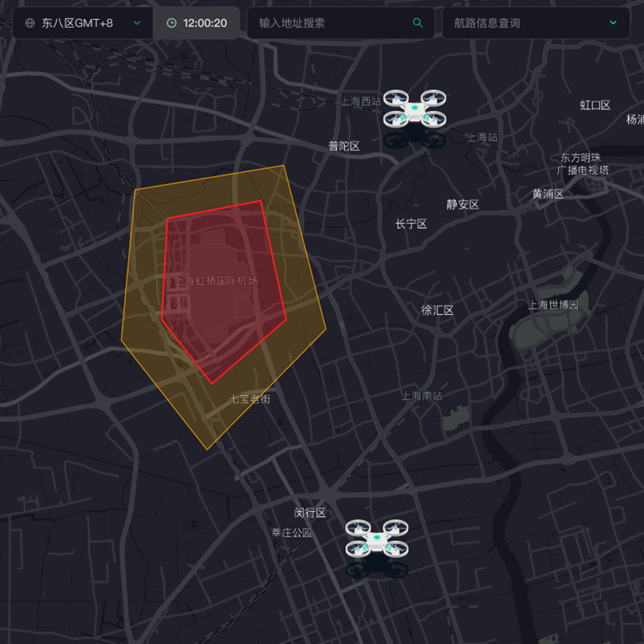Viewport: 644px width, 644px height.
Task: Click the chevron arrow in 航路信息查询
Action: coord(613,23)
